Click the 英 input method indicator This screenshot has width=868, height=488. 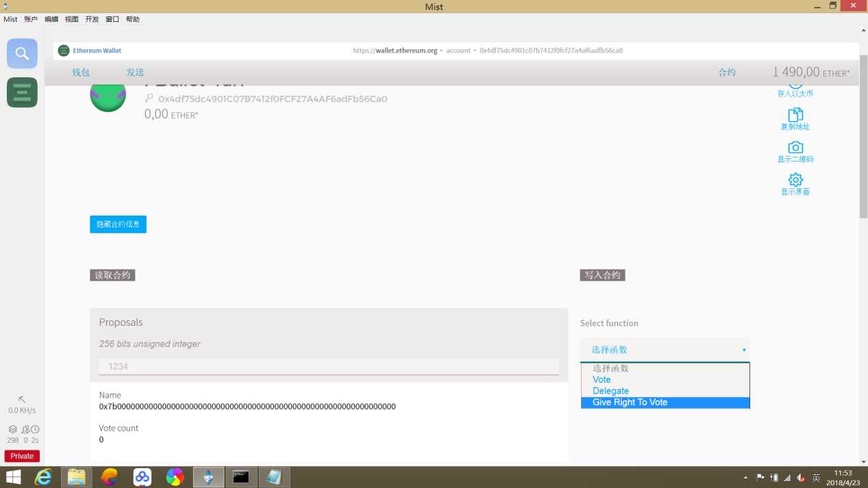click(816, 477)
